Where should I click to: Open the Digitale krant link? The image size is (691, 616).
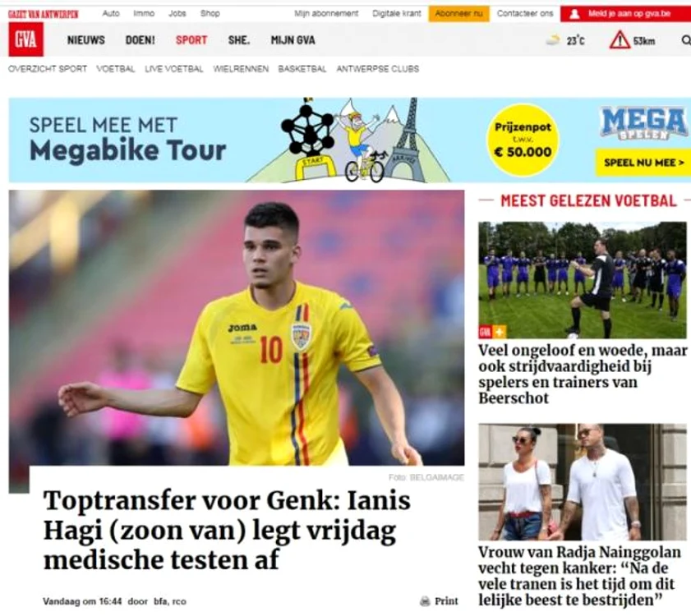click(x=397, y=13)
